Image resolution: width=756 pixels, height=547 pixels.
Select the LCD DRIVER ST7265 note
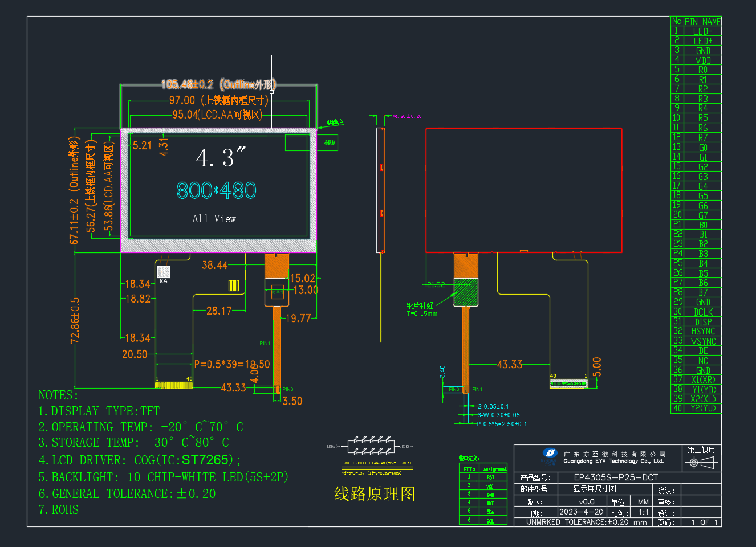140,460
